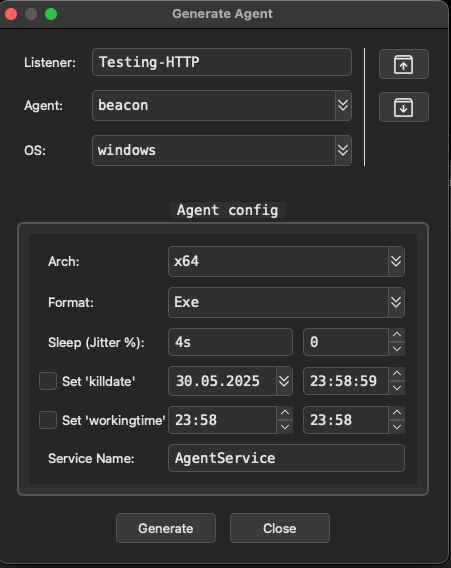Increase workingtime start time up arrow
The height and width of the screenshot is (568, 451).
tap(285, 413)
